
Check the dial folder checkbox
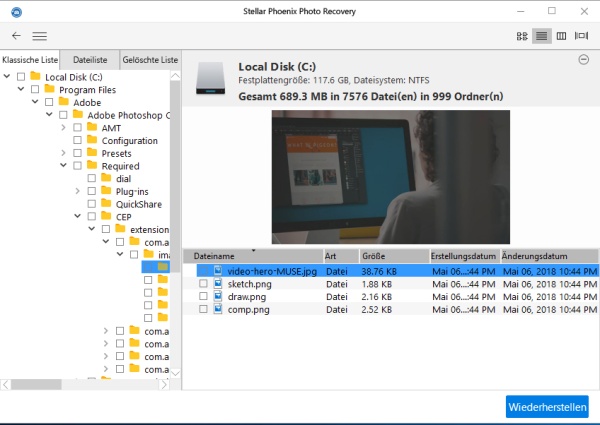tap(91, 178)
